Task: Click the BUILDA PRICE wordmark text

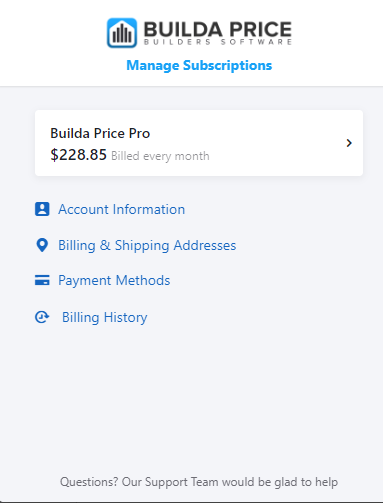Action: tap(218, 29)
